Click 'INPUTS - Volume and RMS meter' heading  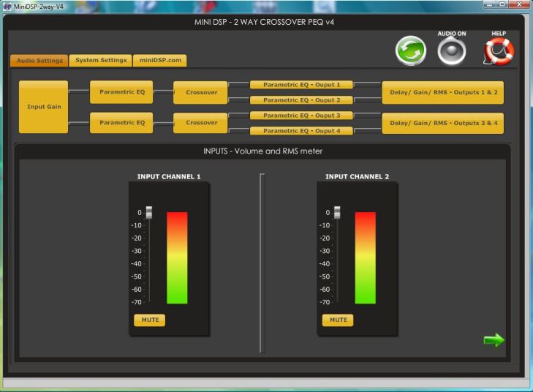click(x=262, y=151)
